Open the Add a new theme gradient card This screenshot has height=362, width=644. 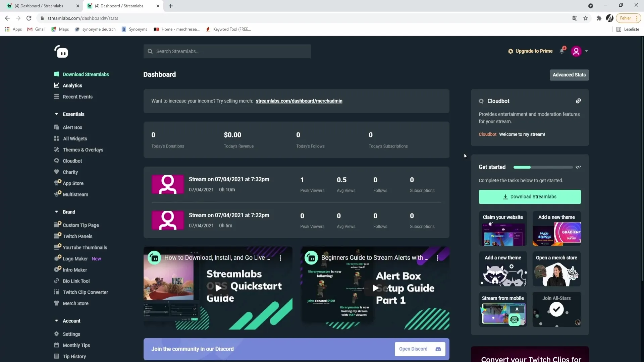coord(556,228)
